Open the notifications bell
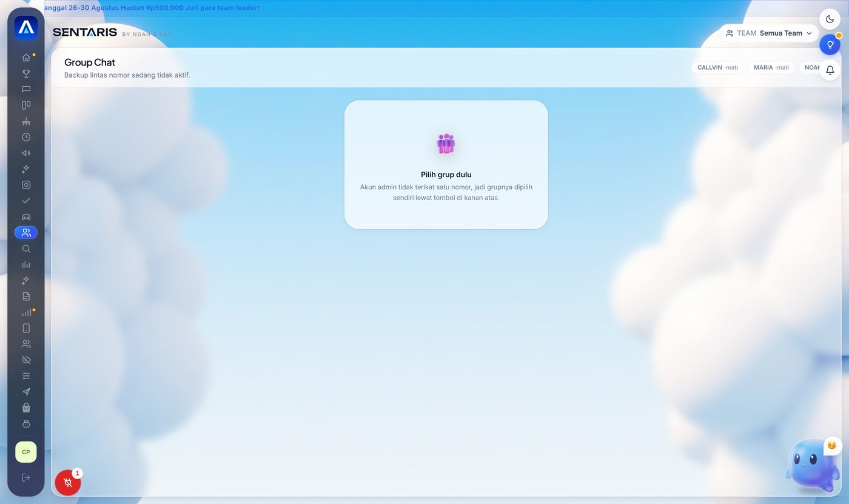The height and width of the screenshot is (504, 849). 830,70
